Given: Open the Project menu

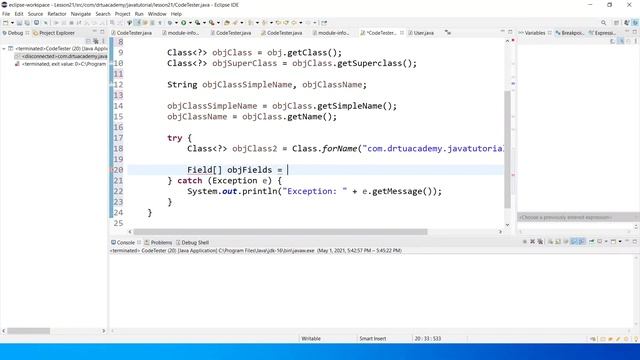Looking at the screenshot, I should (x=122, y=14).
